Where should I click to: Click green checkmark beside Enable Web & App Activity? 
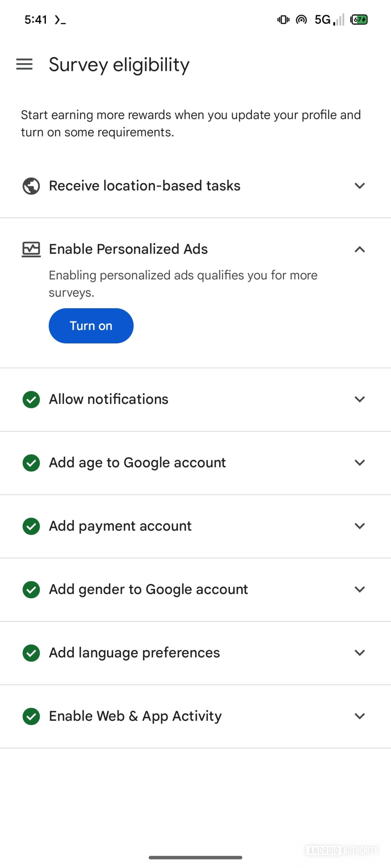coord(31,716)
